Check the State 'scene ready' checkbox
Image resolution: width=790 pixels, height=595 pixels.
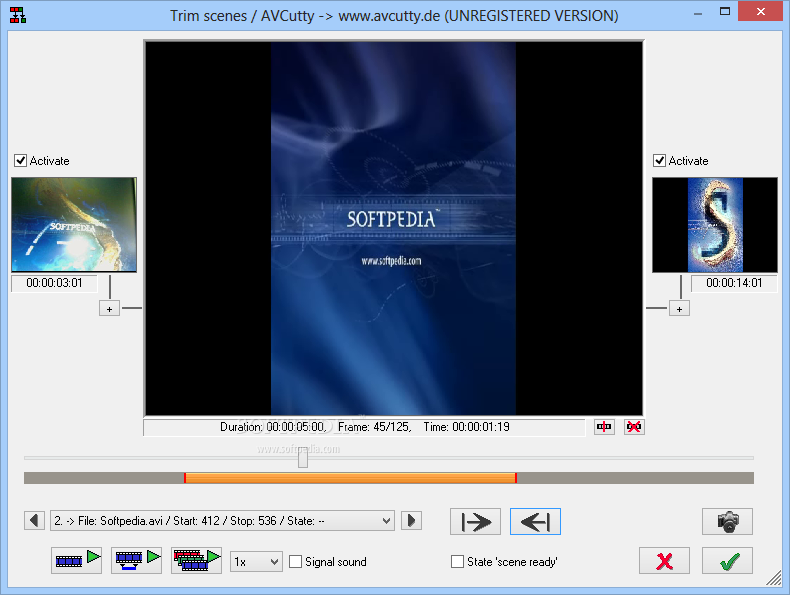coord(457,562)
